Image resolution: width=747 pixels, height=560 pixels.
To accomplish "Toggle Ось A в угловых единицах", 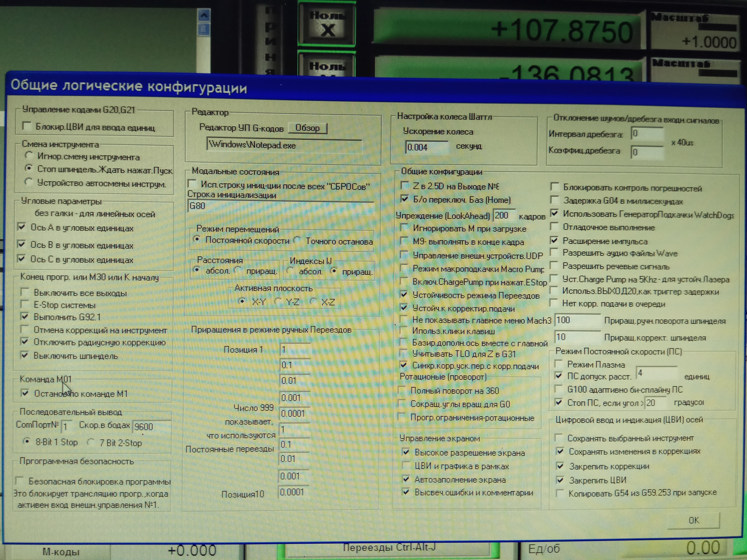I will (x=22, y=227).
